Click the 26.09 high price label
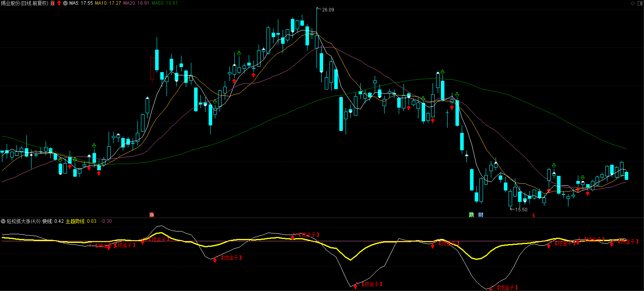644x291 pixels. 328,10
